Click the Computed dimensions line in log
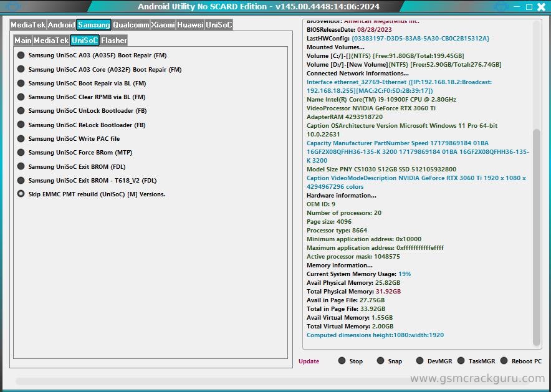The image size is (551, 392). 375,335
